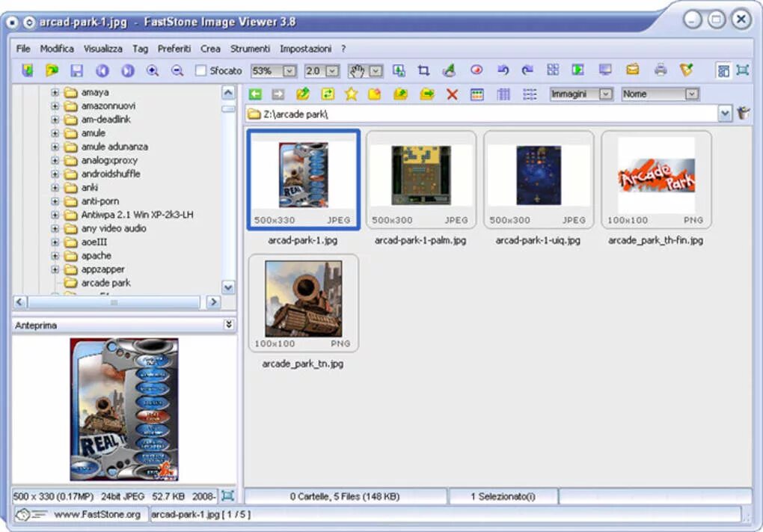The height and width of the screenshot is (532, 763).
Task: Open the File menu
Action: click(23, 49)
